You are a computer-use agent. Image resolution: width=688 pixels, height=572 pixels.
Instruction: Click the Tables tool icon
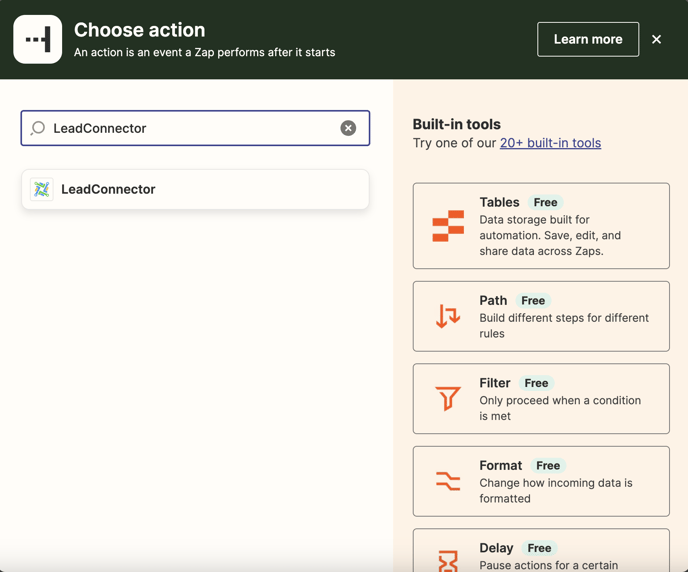tap(448, 226)
